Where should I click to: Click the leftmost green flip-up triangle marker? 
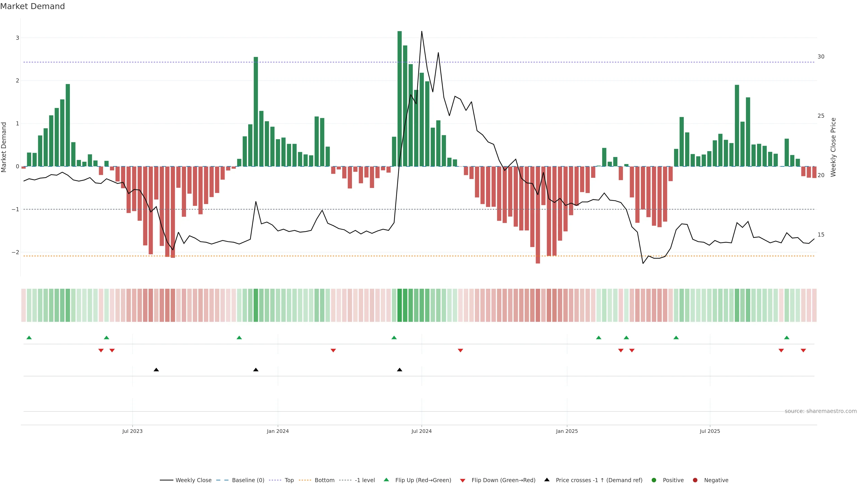(29, 338)
